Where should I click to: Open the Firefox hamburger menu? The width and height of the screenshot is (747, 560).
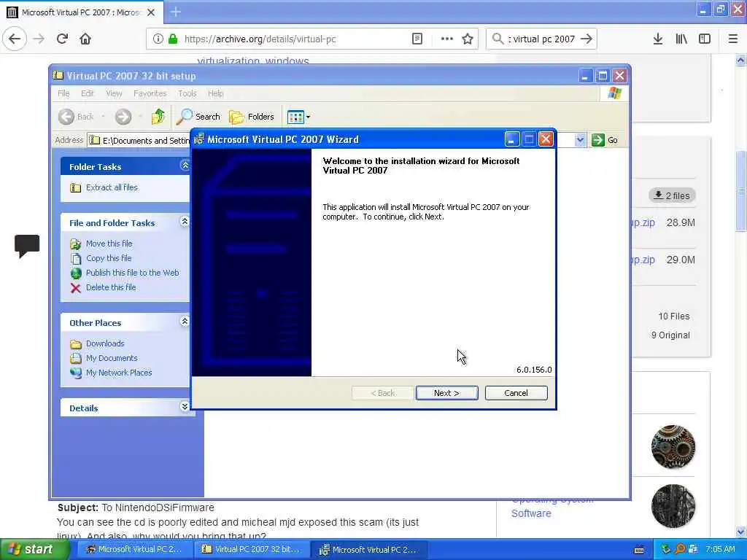point(732,39)
